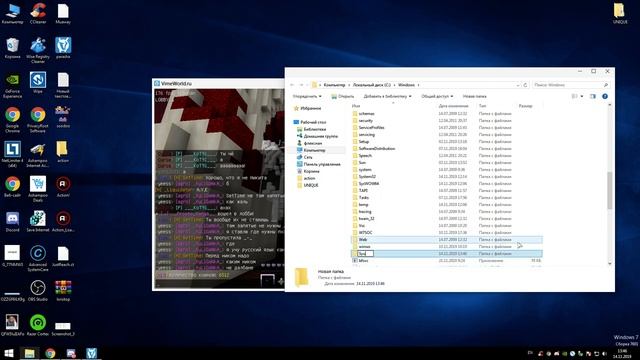The image size is (640, 360).
Task: Refresh the Explorer address bar
Action: 525,85
